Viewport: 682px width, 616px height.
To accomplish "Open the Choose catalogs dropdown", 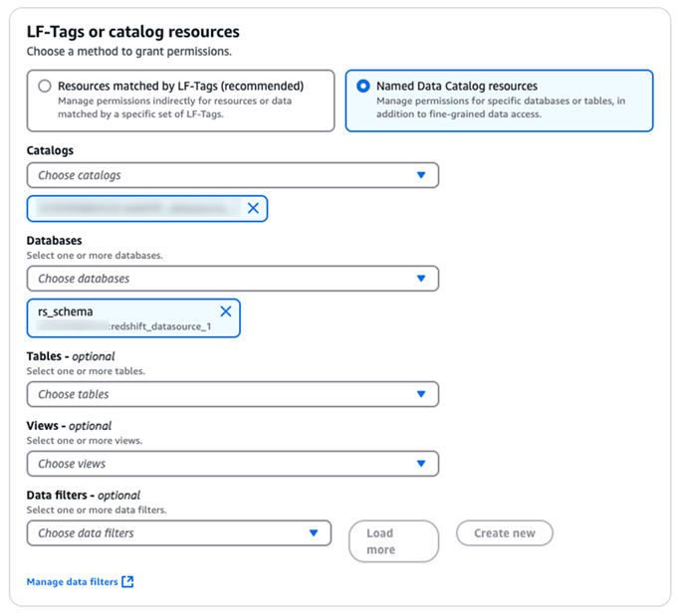I will click(219, 175).
